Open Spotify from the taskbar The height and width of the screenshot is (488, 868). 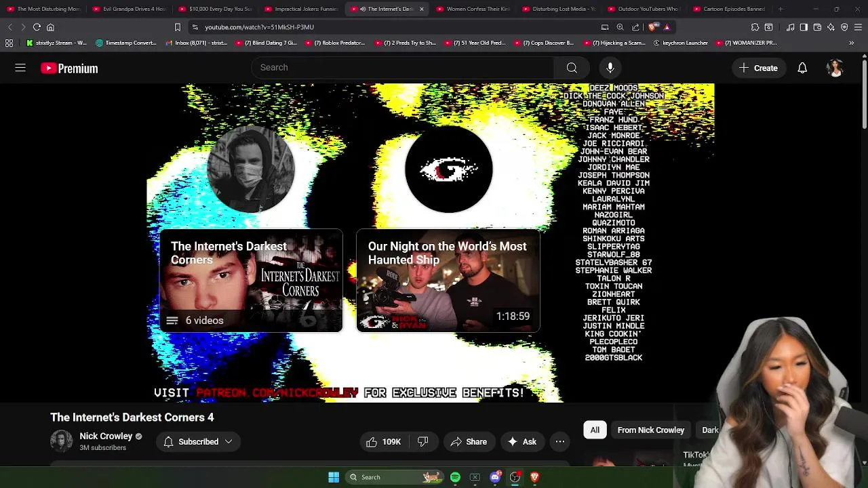coord(455,477)
